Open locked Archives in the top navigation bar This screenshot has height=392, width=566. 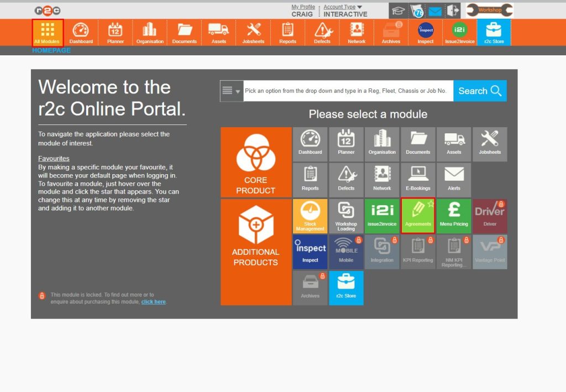click(391, 33)
